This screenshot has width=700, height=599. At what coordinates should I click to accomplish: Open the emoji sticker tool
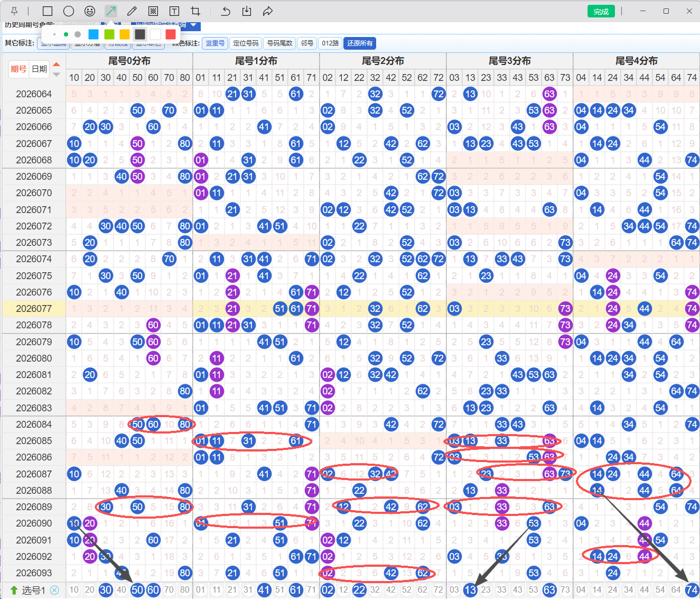pos(90,11)
